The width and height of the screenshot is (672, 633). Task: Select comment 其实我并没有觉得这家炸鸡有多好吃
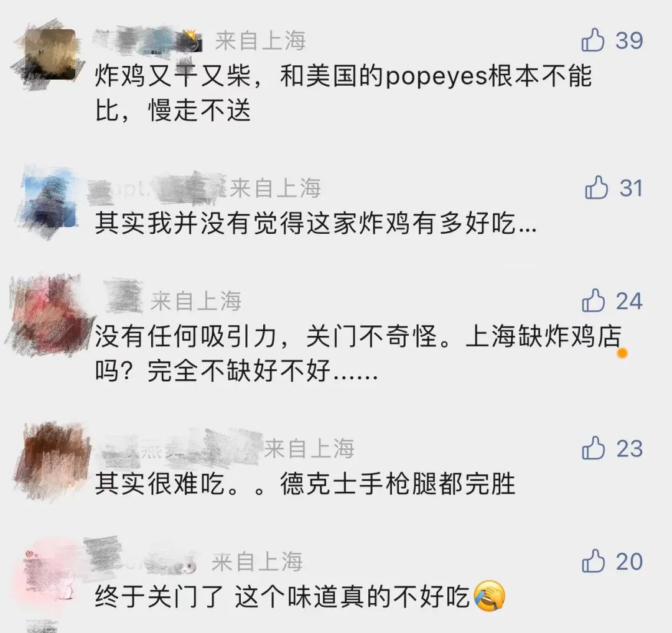click(315, 223)
